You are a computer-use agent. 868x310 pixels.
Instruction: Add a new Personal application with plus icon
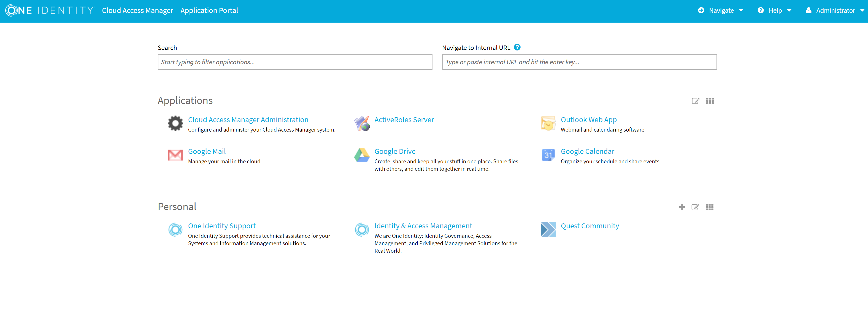682,207
